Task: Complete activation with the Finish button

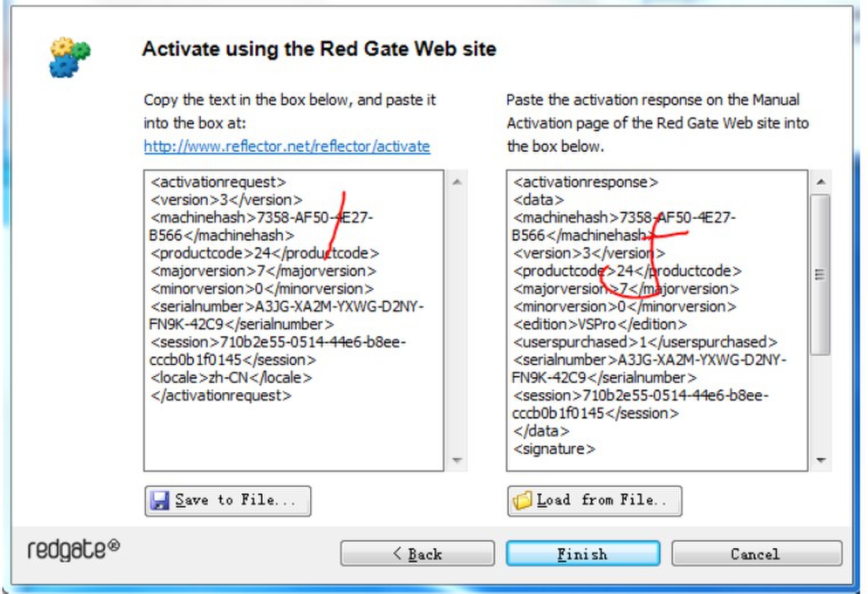Action: [x=583, y=554]
